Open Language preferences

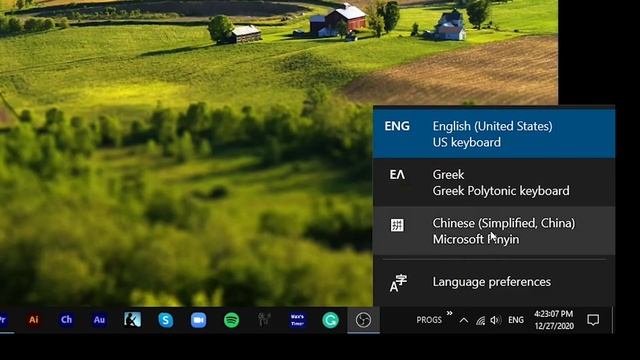pyautogui.click(x=494, y=282)
